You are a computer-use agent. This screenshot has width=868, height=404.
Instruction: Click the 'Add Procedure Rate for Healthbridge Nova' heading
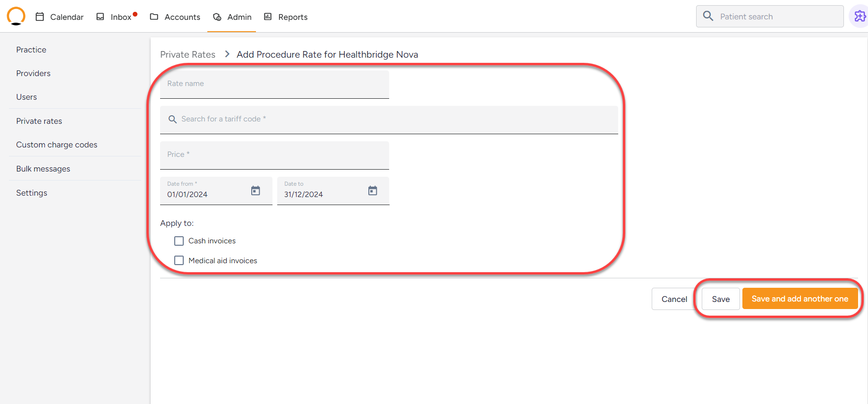click(327, 54)
